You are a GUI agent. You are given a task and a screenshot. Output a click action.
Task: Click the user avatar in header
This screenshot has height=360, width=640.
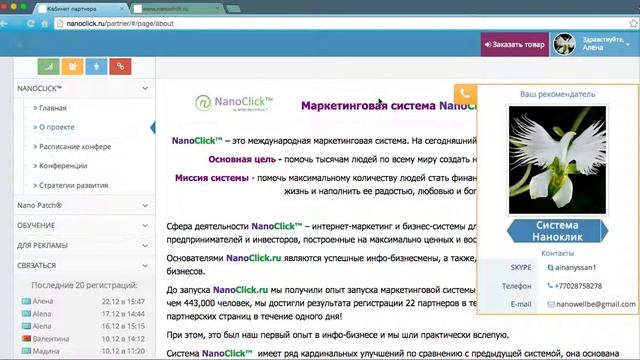coord(564,44)
